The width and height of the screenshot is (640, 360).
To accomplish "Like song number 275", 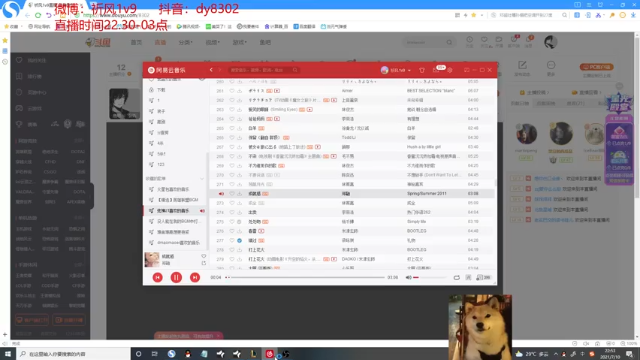I will [x=232, y=222].
